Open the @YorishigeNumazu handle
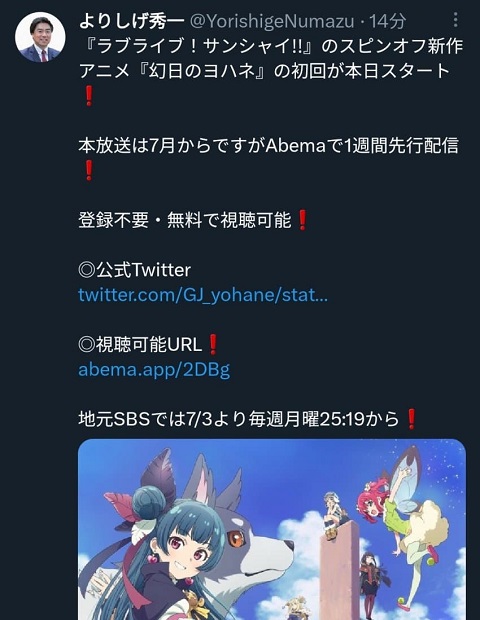The height and width of the screenshot is (620, 480). coord(272,21)
